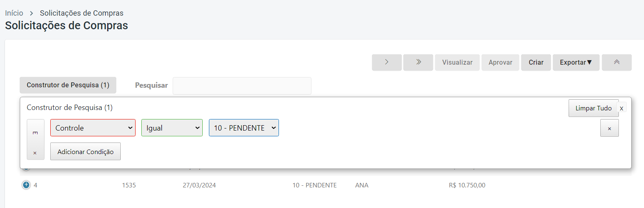Open the Exportar menu
The width and height of the screenshot is (644, 208).
tap(576, 63)
